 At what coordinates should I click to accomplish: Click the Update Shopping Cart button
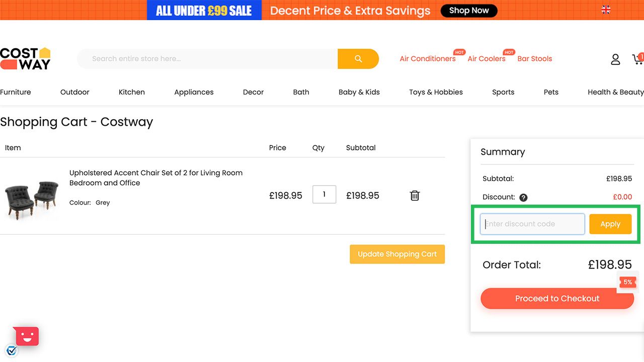397,254
